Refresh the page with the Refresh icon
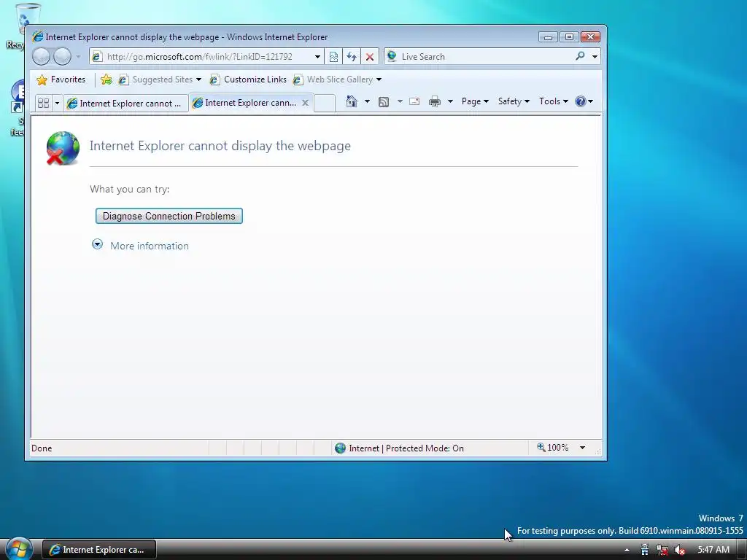The image size is (747, 560). click(x=352, y=57)
